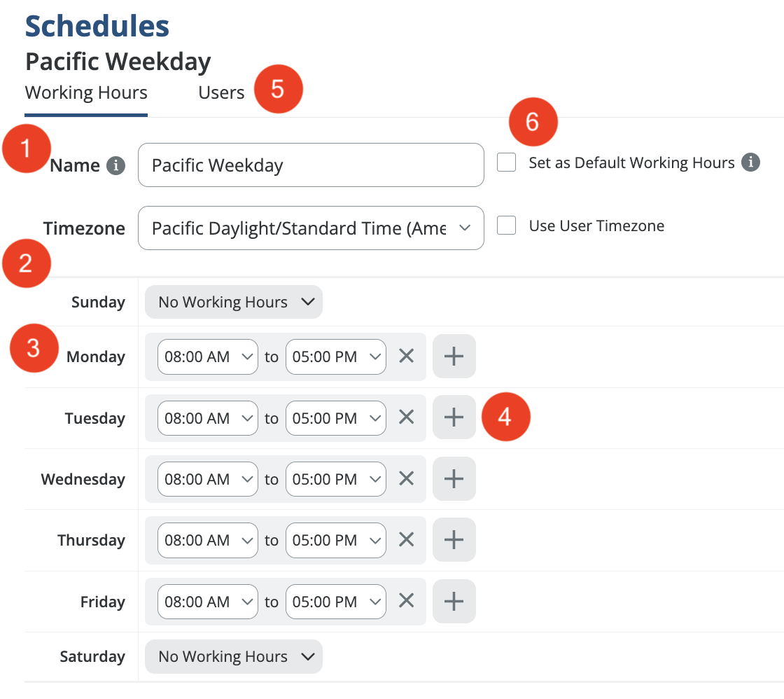Click info icon beside Set as Default Working Hours
The height and width of the screenshot is (699, 784).
[x=751, y=162]
